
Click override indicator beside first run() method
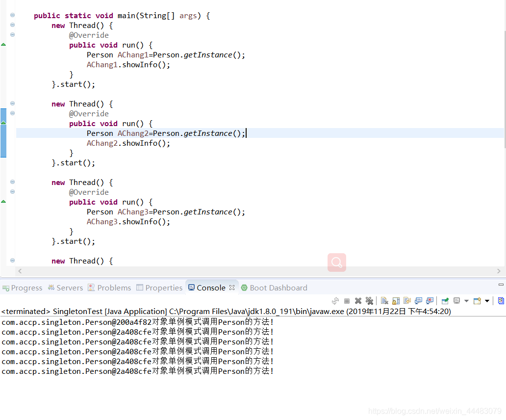tap(3, 45)
